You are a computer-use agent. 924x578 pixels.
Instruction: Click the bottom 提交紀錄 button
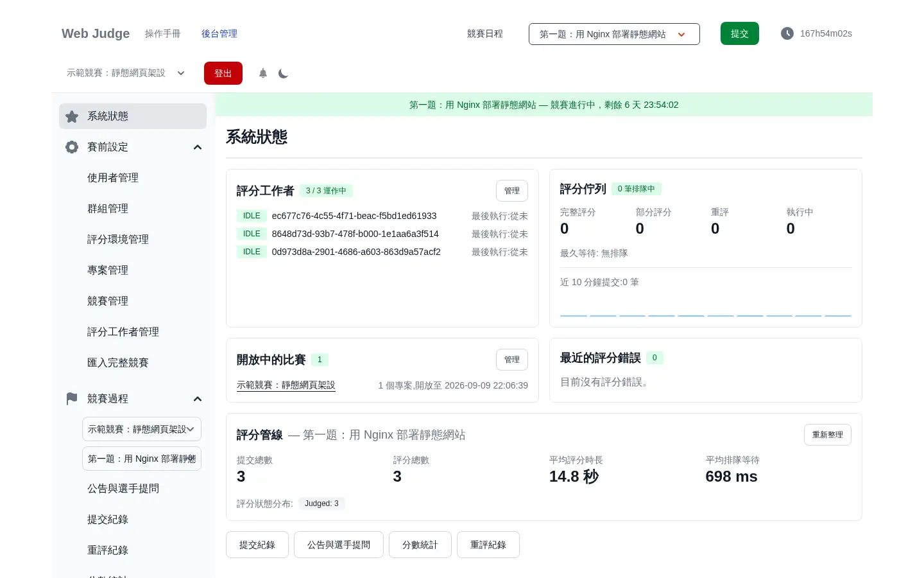click(257, 545)
